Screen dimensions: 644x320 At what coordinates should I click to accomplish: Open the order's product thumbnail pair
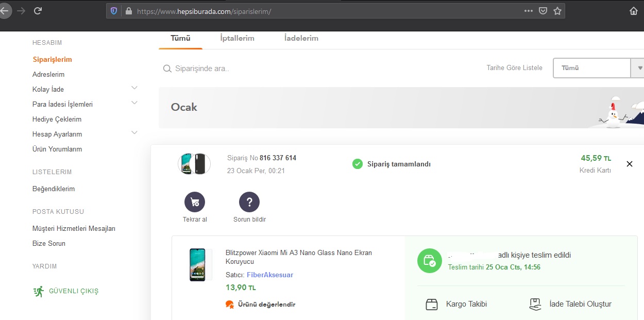tap(194, 164)
